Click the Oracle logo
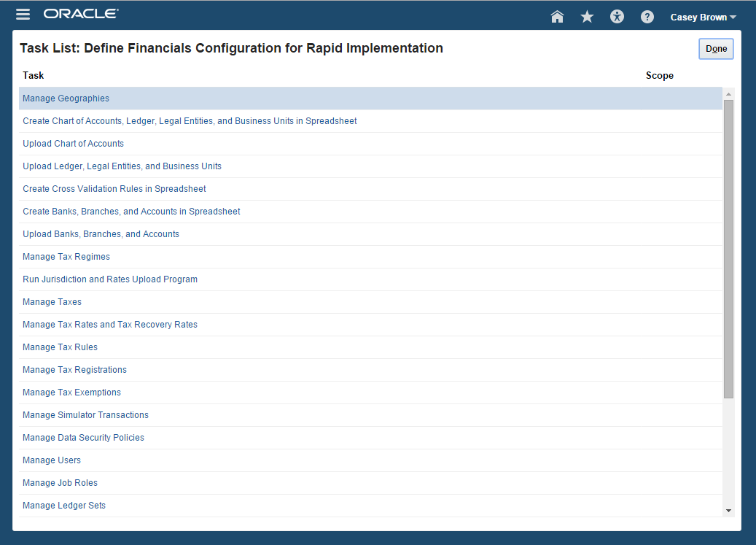Viewport: 756px width, 545px height. [x=81, y=15]
